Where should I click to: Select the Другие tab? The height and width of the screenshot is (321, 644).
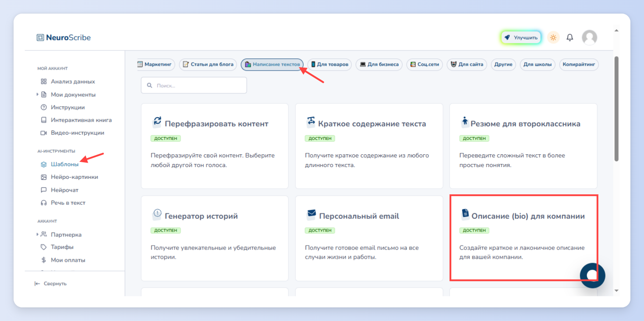tap(503, 64)
